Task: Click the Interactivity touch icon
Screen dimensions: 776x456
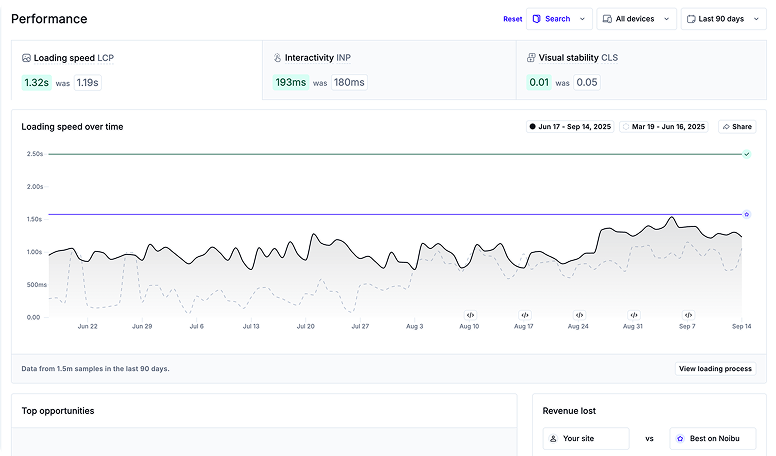Action: click(x=277, y=58)
